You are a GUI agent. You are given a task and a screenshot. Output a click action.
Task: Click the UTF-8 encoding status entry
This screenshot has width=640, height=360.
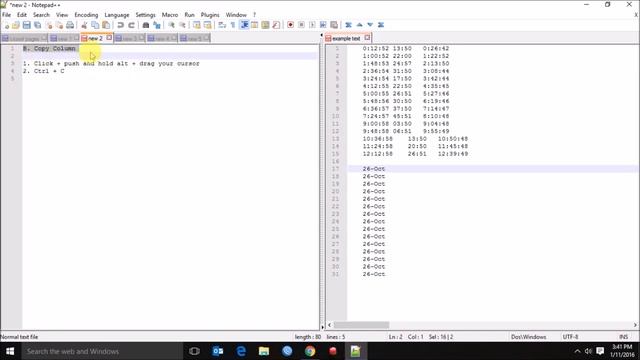coord(570,337)
